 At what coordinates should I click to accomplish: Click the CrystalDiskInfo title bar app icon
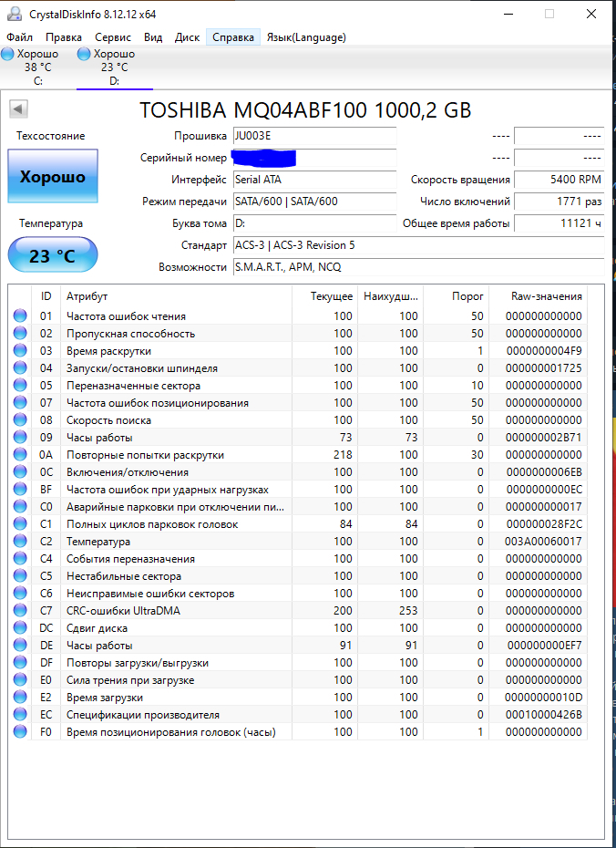(11, 14)
